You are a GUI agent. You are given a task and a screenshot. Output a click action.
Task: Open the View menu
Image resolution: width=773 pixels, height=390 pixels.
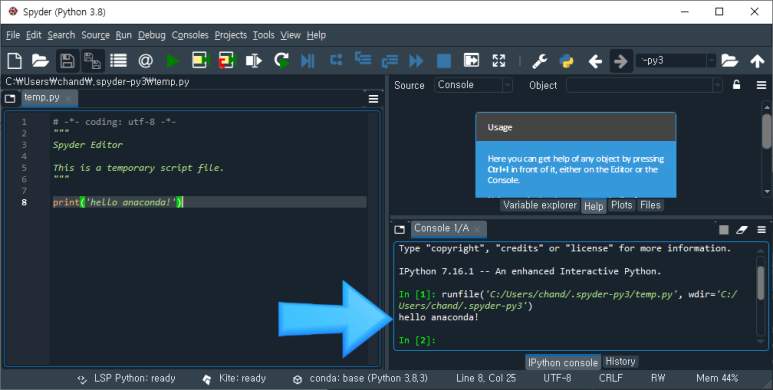(x=290, y=35)
